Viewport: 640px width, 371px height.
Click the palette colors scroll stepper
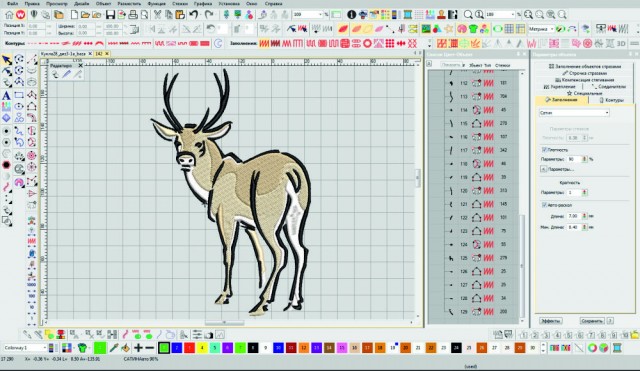point(543,348)
